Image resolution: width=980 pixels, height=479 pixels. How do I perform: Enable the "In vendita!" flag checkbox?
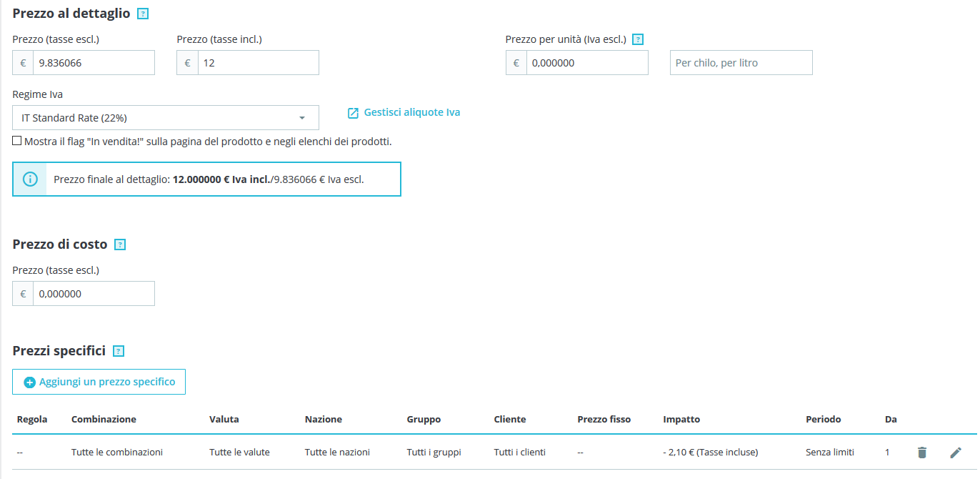coord(17,141)
